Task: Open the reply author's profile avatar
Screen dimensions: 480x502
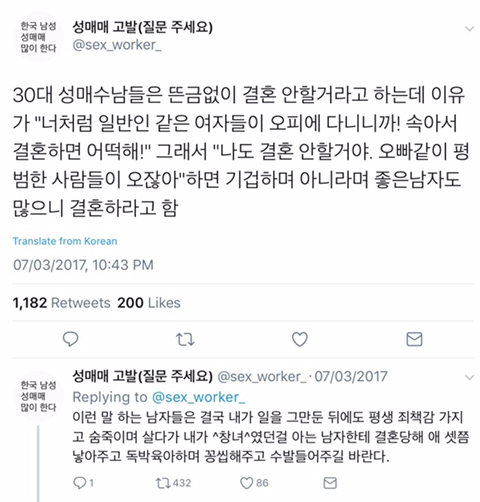Action: tap(38, 396)
